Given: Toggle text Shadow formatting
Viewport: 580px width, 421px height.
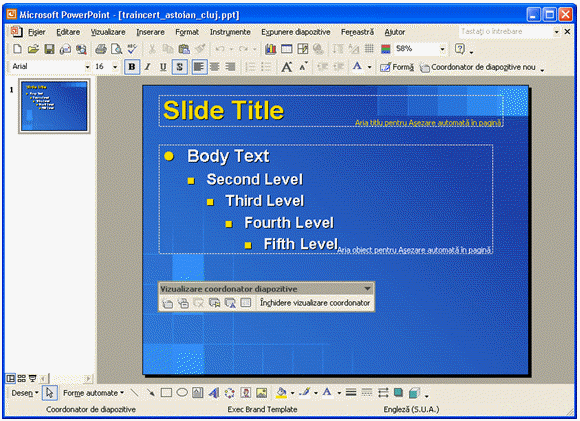Looking at the screenshot, I should click(x=179, y=67).
